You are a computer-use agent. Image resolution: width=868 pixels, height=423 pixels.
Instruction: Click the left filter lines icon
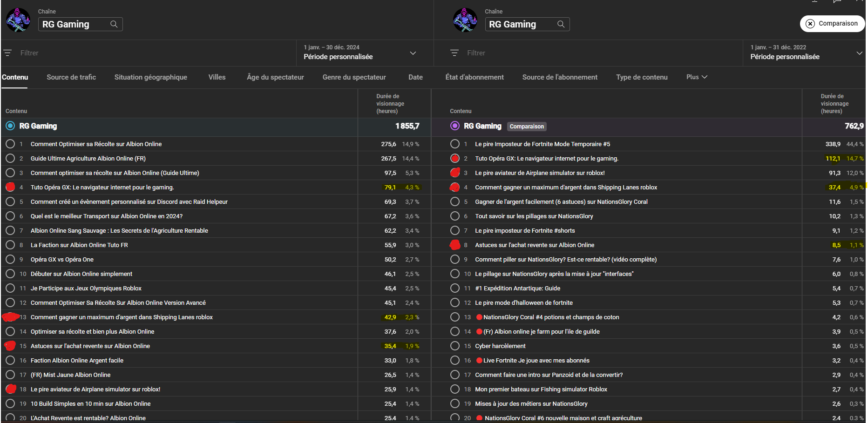click(7, 53)
